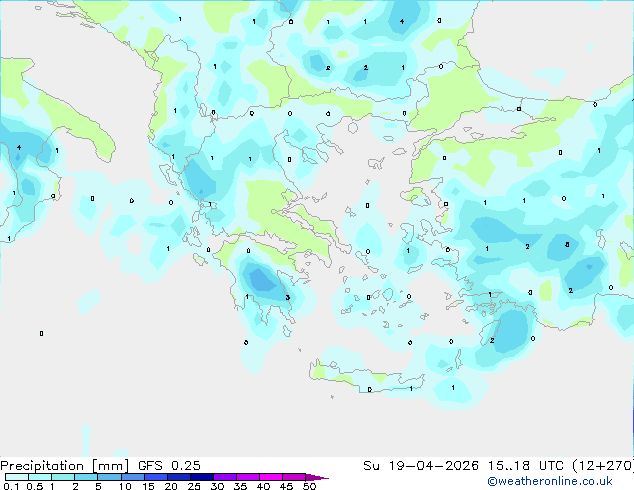
Task: Click the legend label '10'
Action: 125,486
